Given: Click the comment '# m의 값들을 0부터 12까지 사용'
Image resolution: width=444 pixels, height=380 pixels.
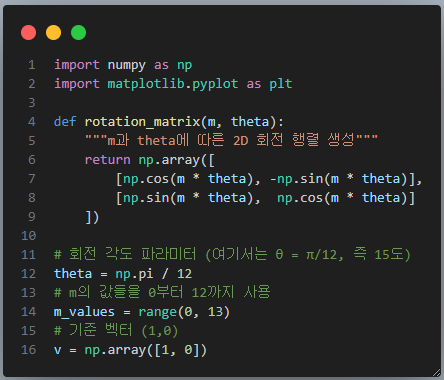Looking at the screenshot, I should click(x=162, y=292).
